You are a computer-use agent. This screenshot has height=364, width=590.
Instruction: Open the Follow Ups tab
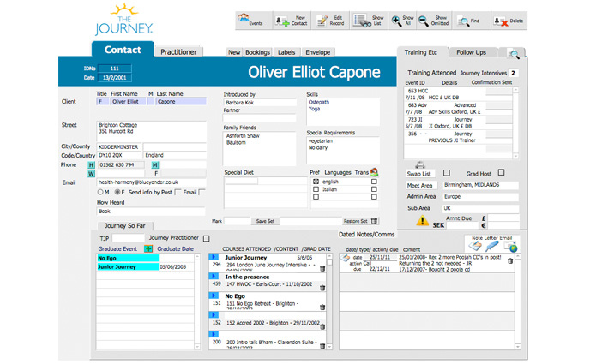click(471, 52)
